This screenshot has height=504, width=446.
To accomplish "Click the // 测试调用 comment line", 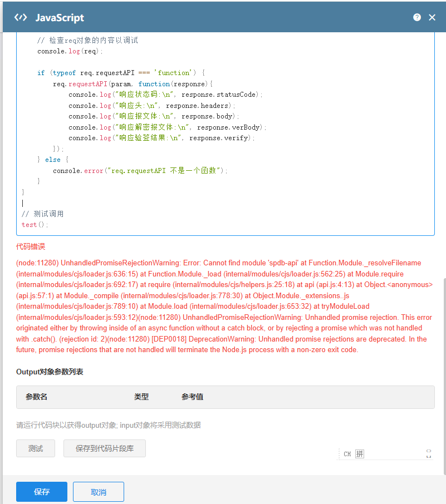I will point(42,214).
